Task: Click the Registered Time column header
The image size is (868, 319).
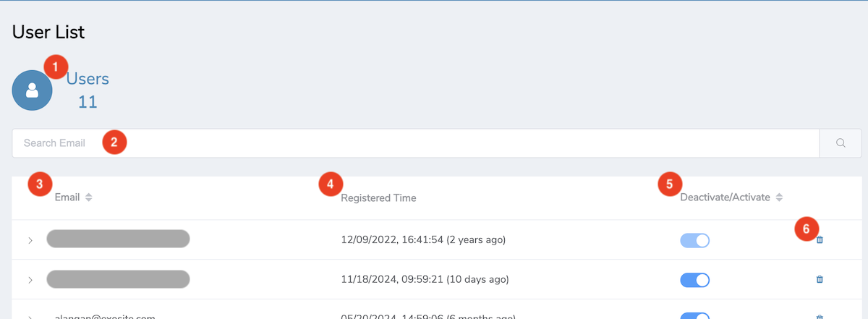Action: pyautogui.click(x=378, y=197)
